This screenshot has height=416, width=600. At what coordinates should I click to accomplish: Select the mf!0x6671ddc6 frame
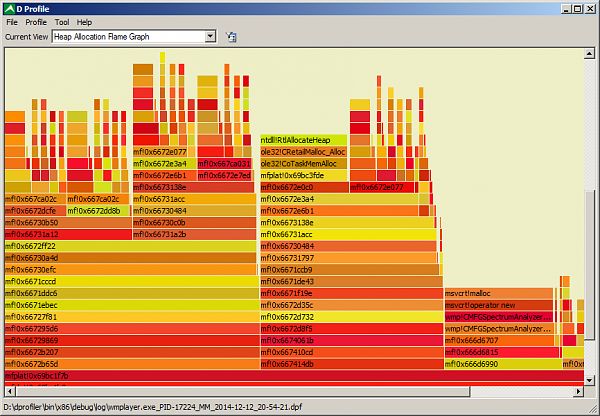click(x=132, y=294)
